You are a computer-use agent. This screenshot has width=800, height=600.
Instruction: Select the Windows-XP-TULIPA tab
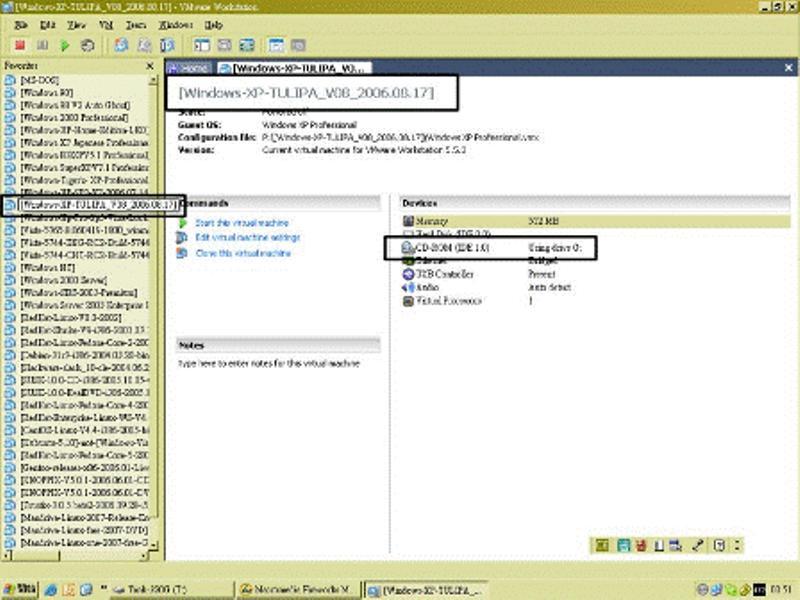pos(294,68)
